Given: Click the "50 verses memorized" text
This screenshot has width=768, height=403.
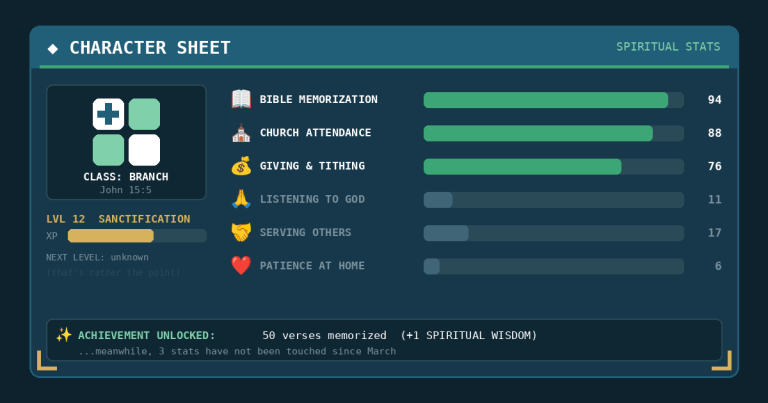Looking at the screenshot, I should tap(324, 335).
